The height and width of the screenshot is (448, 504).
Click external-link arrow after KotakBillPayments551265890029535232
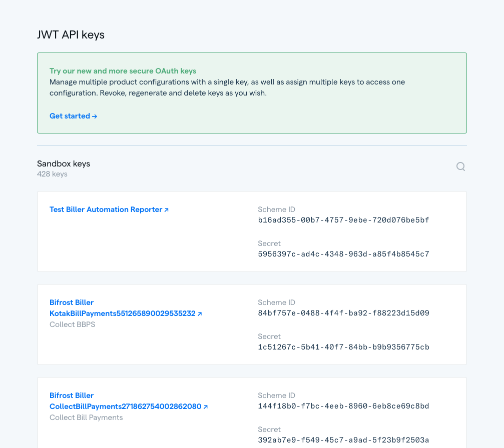point(200,314)
